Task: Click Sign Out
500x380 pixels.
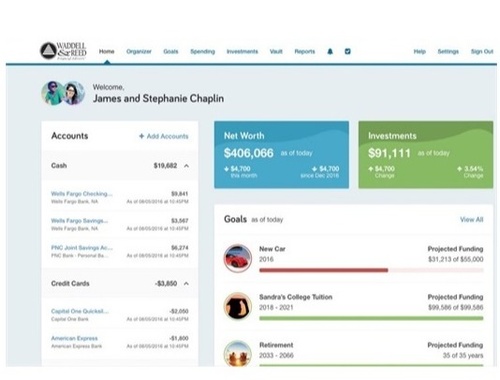Action: [x=482, y=51]
